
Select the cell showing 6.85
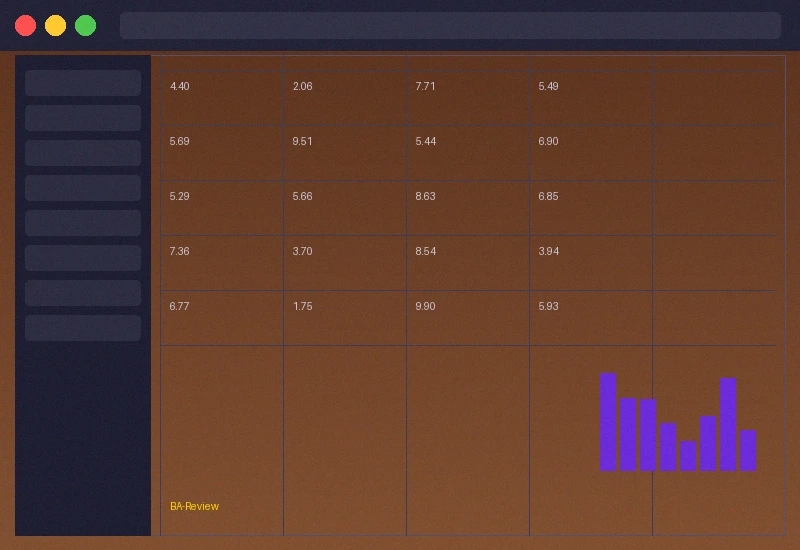pos(590,208)
